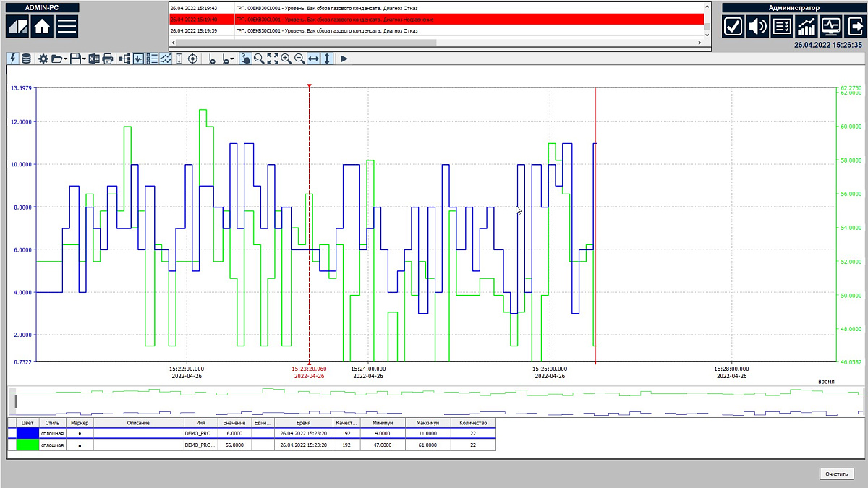868x488 pixels.
Task: Expand the save dropdown arrow
Action: pyautogui.click(x=84, y=59)
